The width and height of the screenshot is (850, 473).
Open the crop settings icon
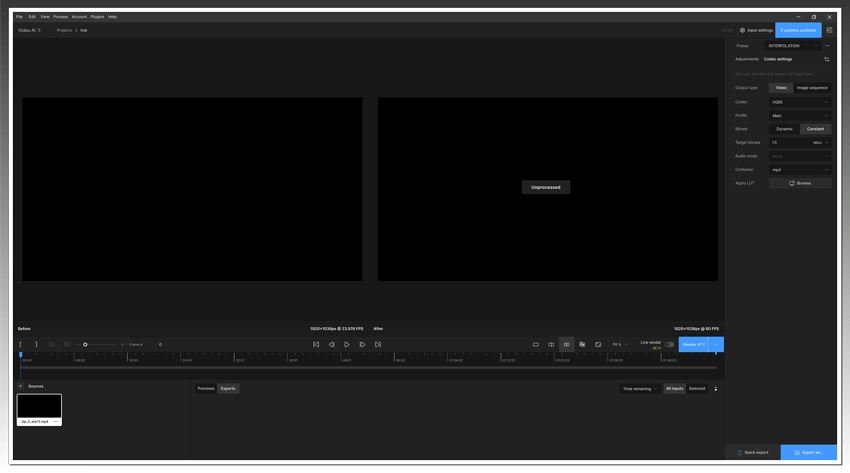(827, 59)
